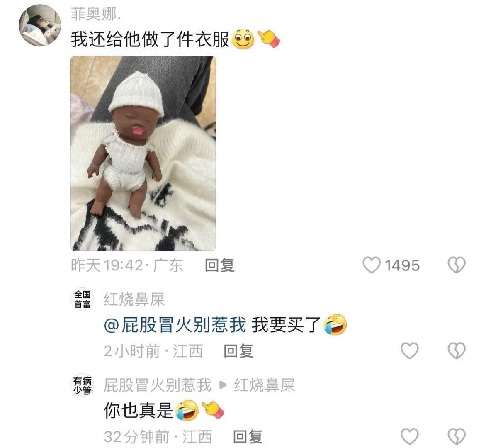
Task: Open 红烧鼻屎's 全国首富 avatar
Action: 82,299
